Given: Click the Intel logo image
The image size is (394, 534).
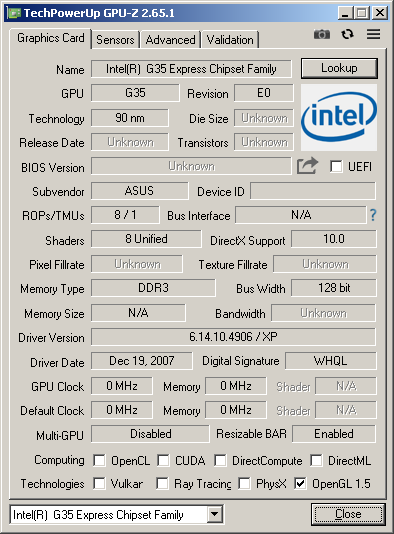Looking at the screenshot, I should [339, 117].
